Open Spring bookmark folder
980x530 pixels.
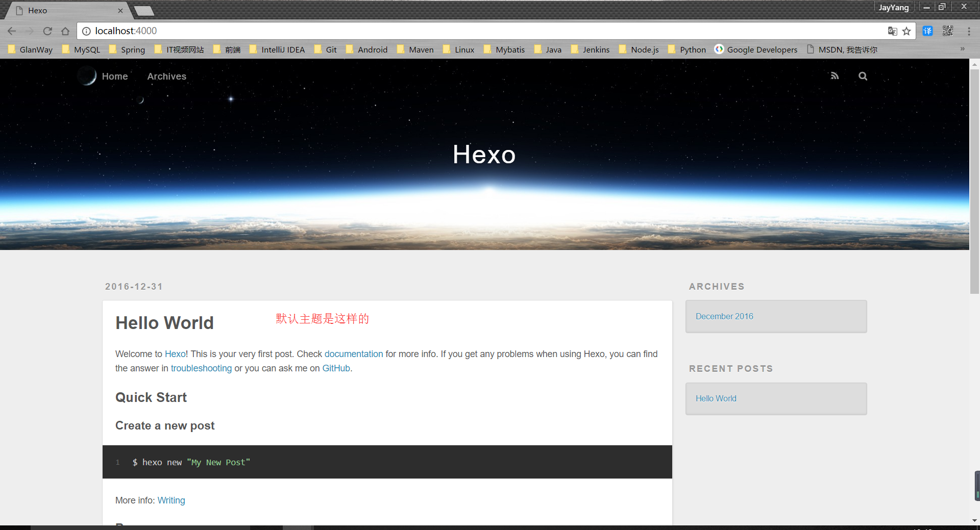click(127, 49)
